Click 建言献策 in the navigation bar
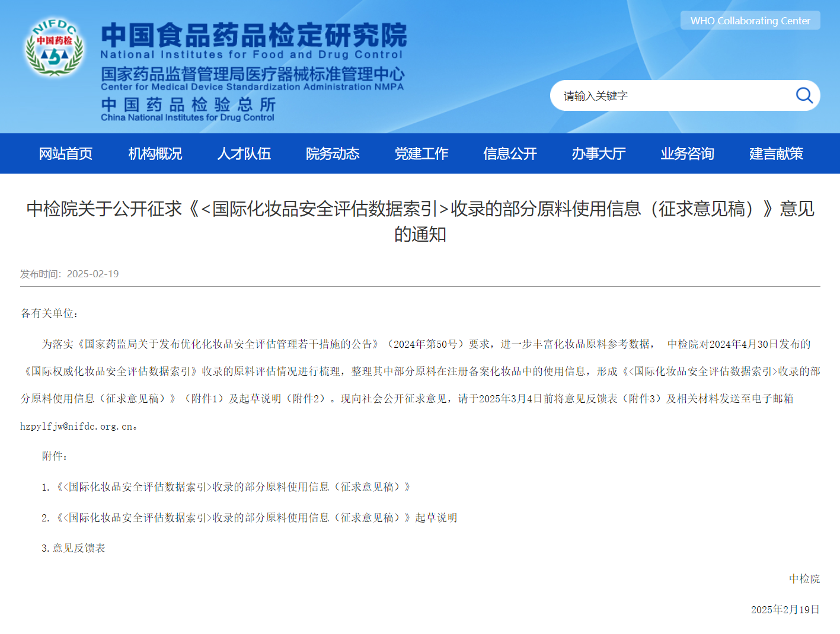840x634 pixels. click(776, 153)
